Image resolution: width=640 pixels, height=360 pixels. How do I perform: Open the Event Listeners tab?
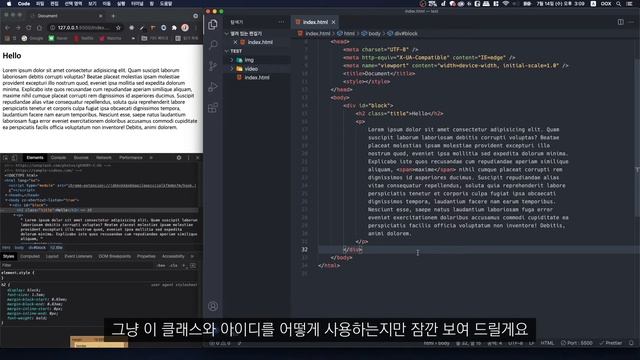point(78,256)
